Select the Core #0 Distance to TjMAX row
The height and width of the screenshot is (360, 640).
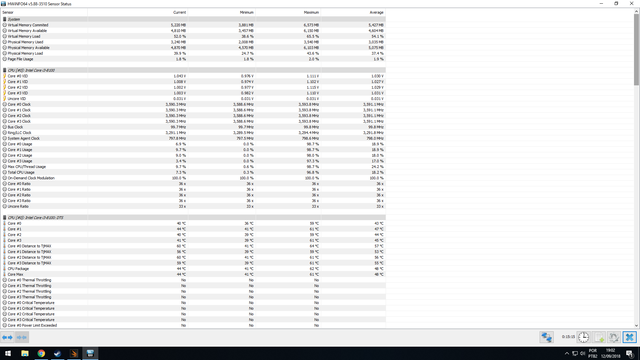pyautogui.click(x=193, y=246)
